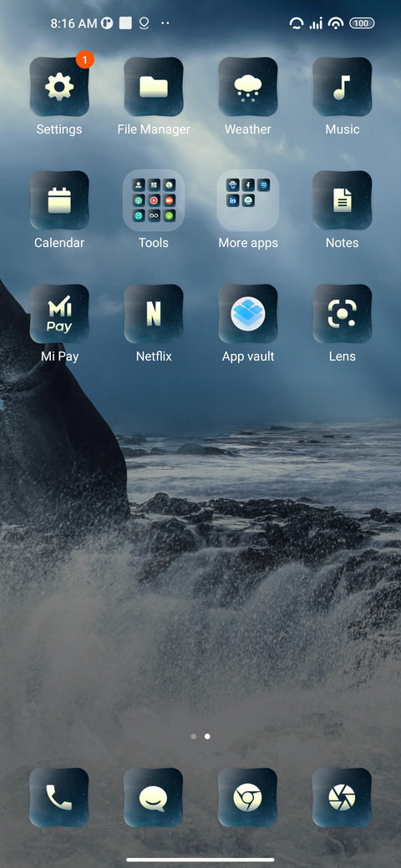The width and height of the screenshot is (401, 868).
Task: Tap the File Manager label
Action: tap(154, 129)
